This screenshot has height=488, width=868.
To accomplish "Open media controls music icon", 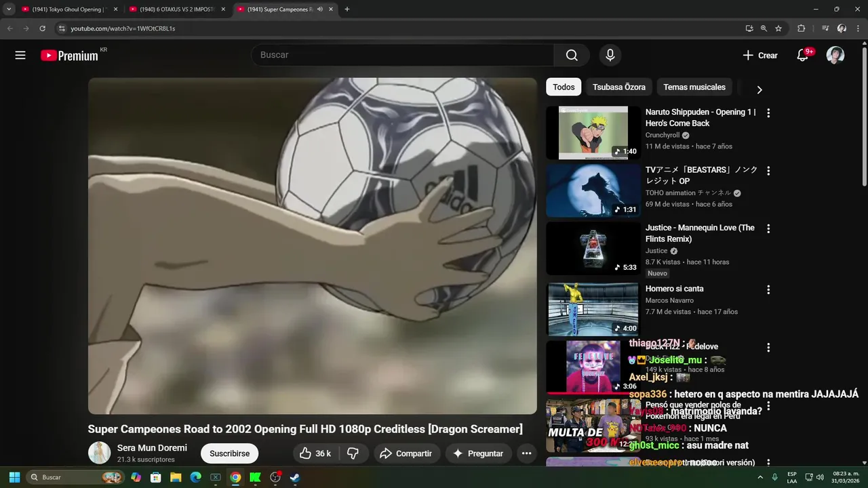I will (825, 28).
